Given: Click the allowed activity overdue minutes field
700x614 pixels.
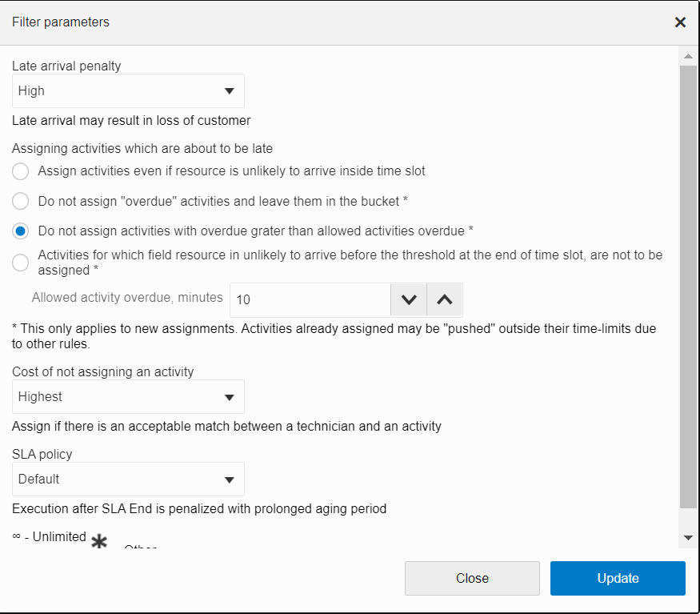Looking at the screenshot, I should point(310,300).
